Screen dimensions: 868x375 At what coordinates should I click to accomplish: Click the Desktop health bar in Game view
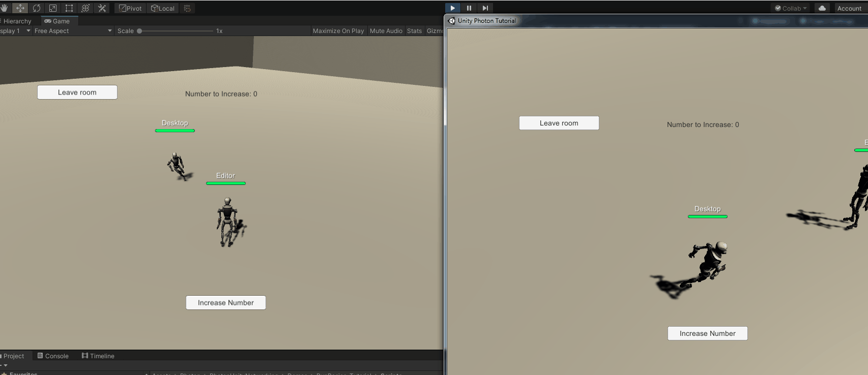[x=175, y=131]
